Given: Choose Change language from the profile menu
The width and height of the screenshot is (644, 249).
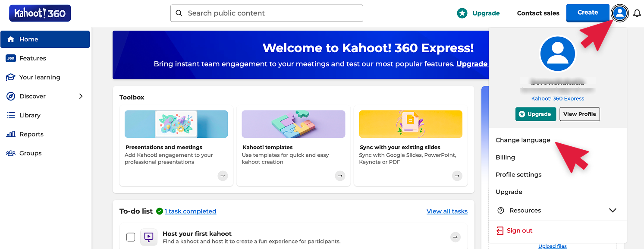Looking at the screenshot, I should 523,140.
